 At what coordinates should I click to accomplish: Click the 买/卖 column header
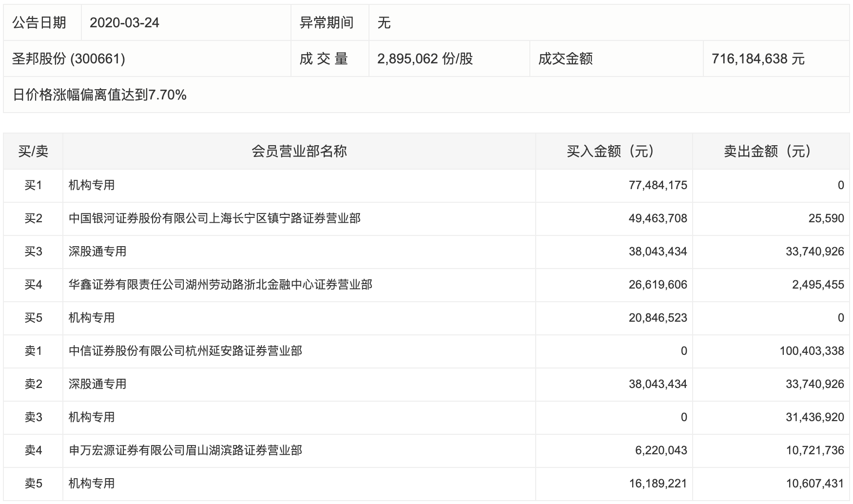pyautogui.click(x=33, y=152)
